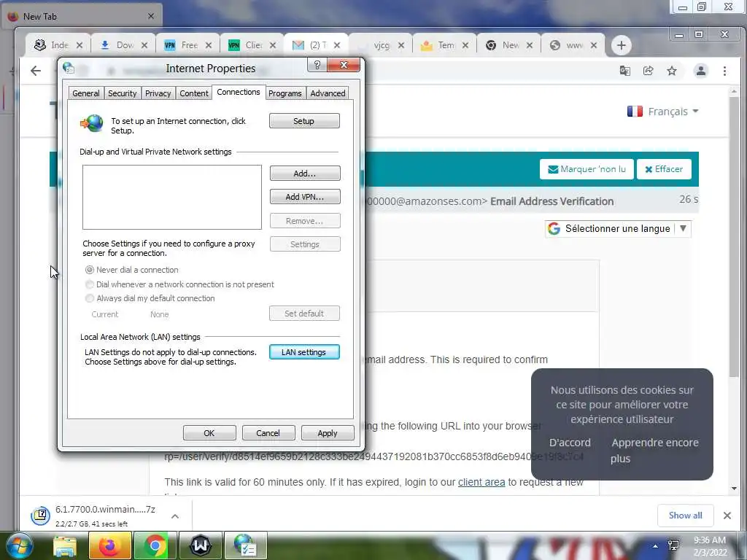This screenshot has width=747, height=560.
Task: Select Dial whenever a network connection is not present
Action: 179,284
